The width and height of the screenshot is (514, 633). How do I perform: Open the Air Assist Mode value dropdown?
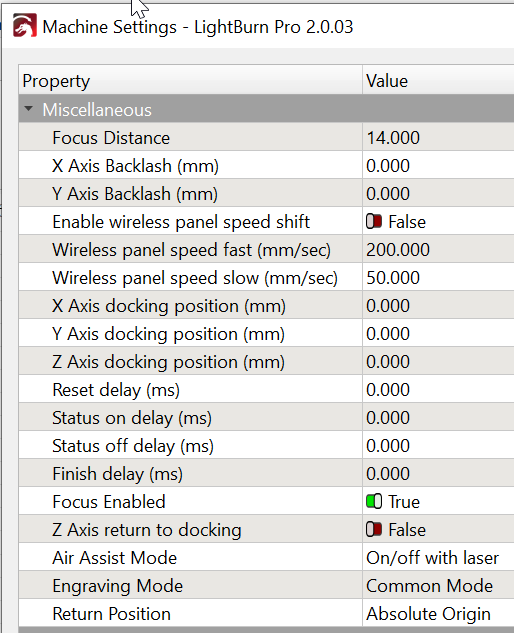click(x=438, y=558)
